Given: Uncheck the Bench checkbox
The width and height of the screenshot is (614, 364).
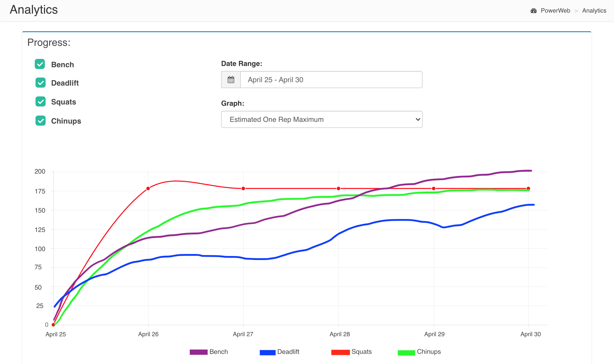Looking at the screenshot, I should tap(40, 64).
